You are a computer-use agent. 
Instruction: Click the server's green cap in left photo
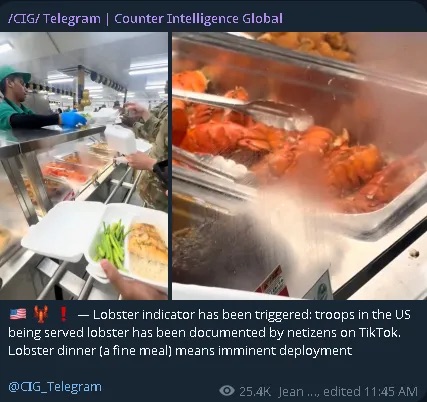[14, 74]
